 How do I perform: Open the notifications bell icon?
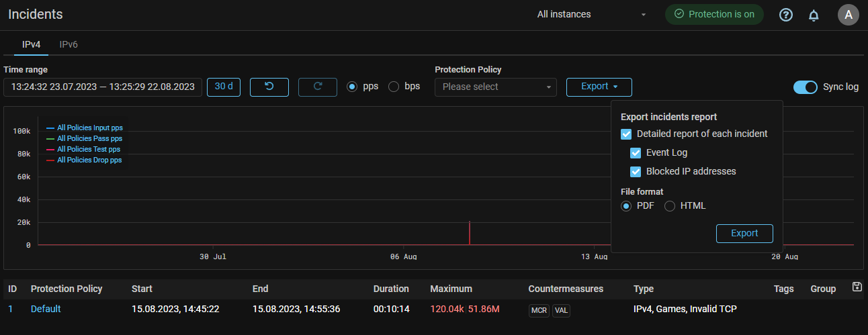click(x=814, y=15)
